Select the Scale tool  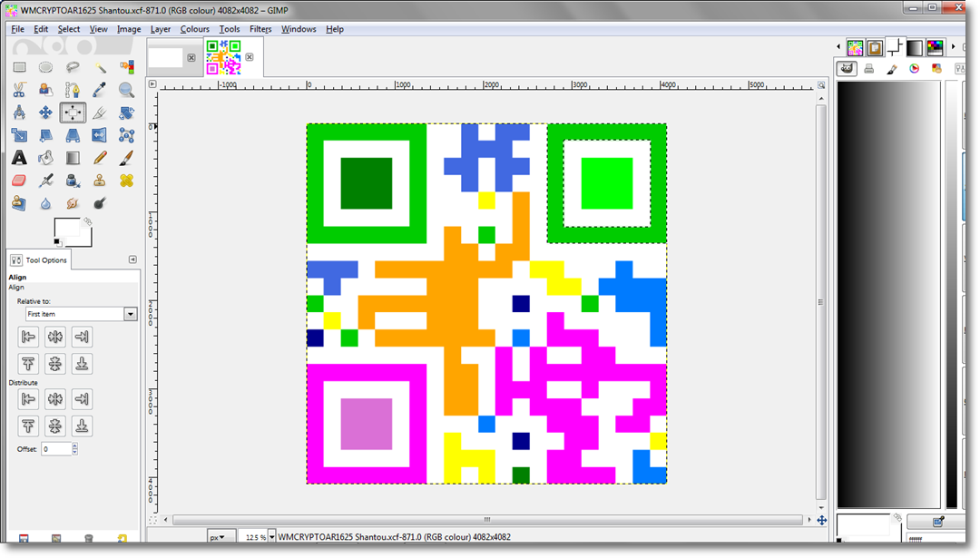tap(19, 135)
